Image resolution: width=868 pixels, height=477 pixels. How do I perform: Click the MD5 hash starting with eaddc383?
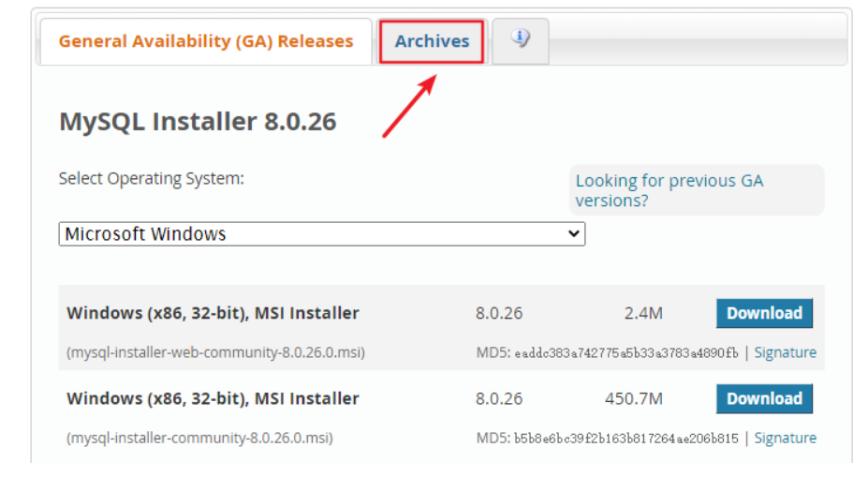tap(626, 353)
